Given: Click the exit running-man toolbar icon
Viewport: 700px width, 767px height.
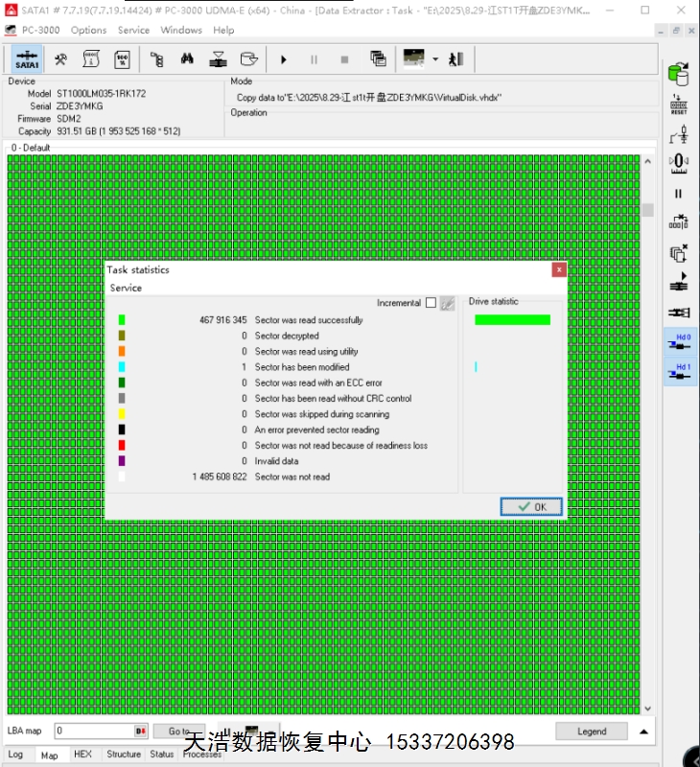Looking at the screenshot, I should (456, 59).
